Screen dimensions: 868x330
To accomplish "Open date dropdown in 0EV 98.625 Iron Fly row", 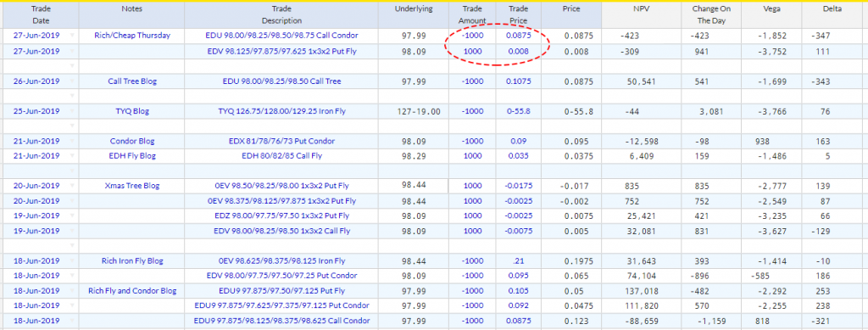I will pos(72,260).
